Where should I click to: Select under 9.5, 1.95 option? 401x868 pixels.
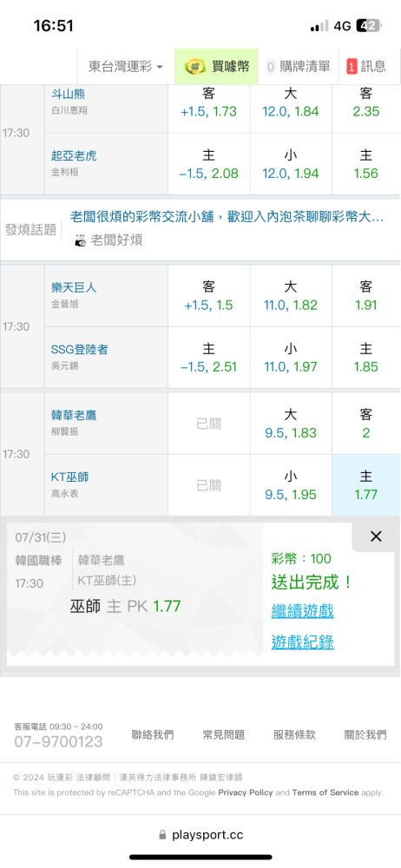coord(291,485)
